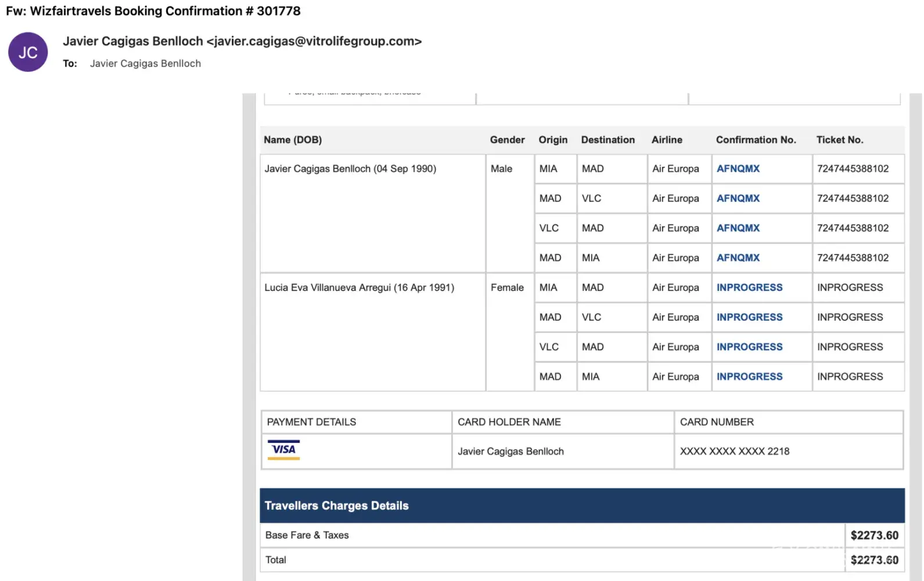Open INPROGRESS confirmation link for Lucia's MAD to MIA flight

click(750, 376)
